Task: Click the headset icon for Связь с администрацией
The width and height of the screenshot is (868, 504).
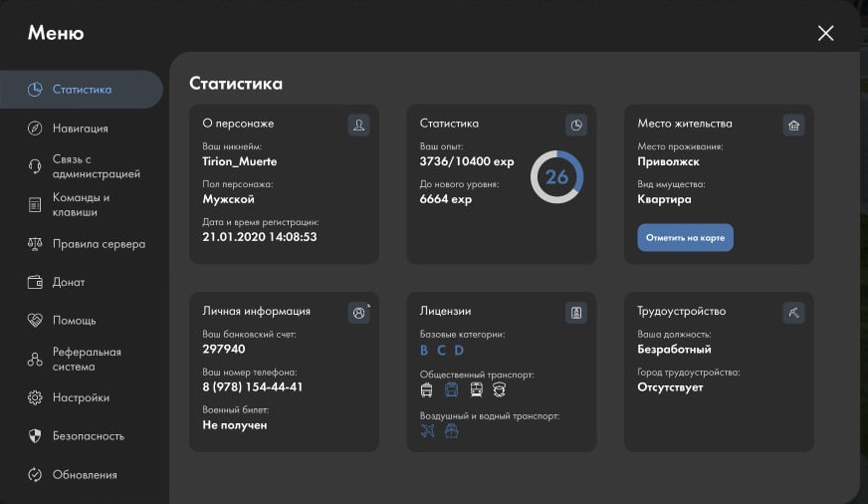Action: [x=35, y=166]
